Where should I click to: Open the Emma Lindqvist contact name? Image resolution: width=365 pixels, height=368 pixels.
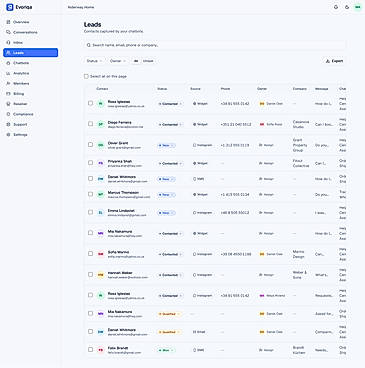(120, 211)
